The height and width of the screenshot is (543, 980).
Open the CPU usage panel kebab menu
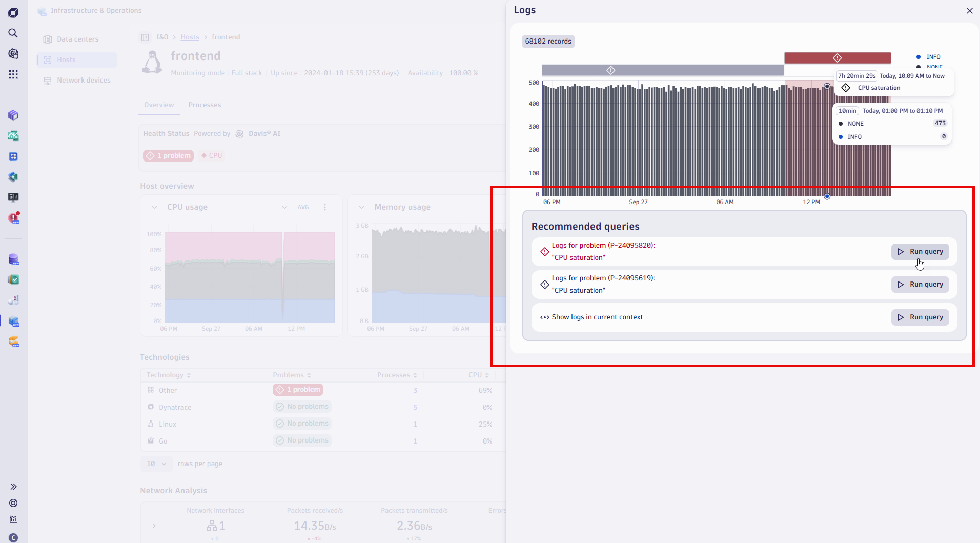click(325, 207)
